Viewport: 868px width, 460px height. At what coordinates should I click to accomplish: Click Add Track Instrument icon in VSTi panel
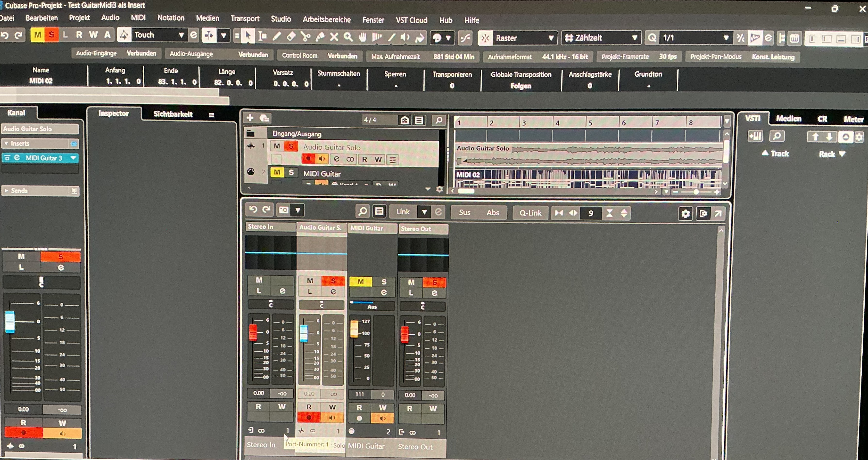click(x=755, y=136)
